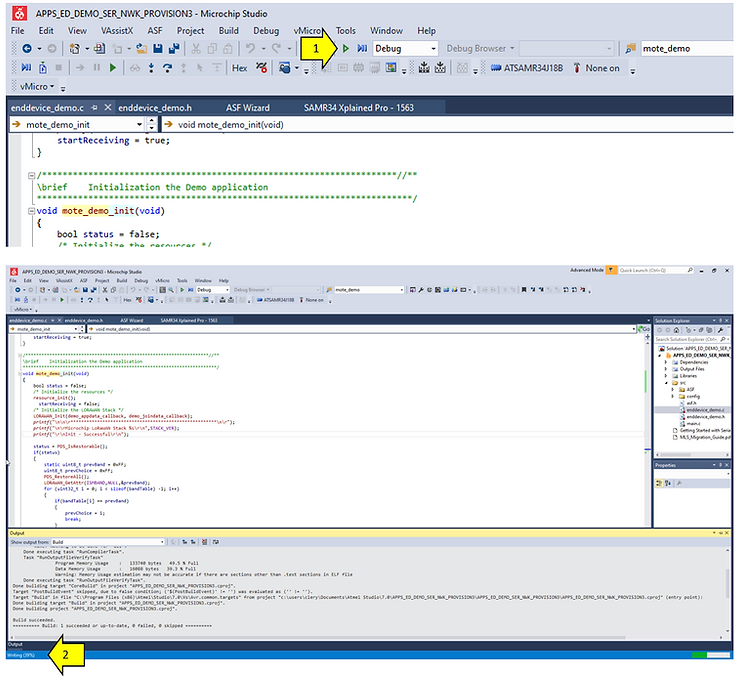Collapse src folder in Solution Explorer
The height and width of the screenshot is (677, 740).
[666, 383]
